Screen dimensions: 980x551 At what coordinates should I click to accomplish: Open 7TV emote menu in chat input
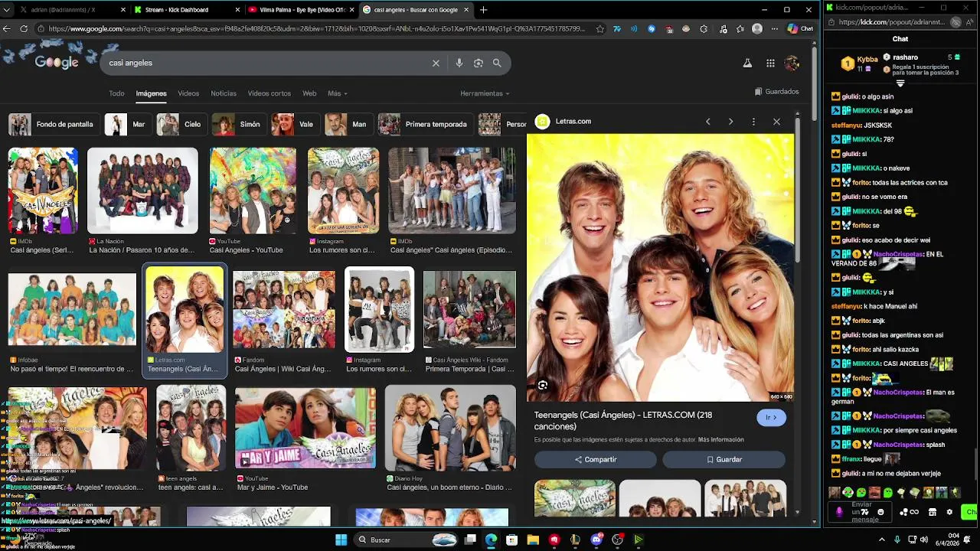point(865,512)
